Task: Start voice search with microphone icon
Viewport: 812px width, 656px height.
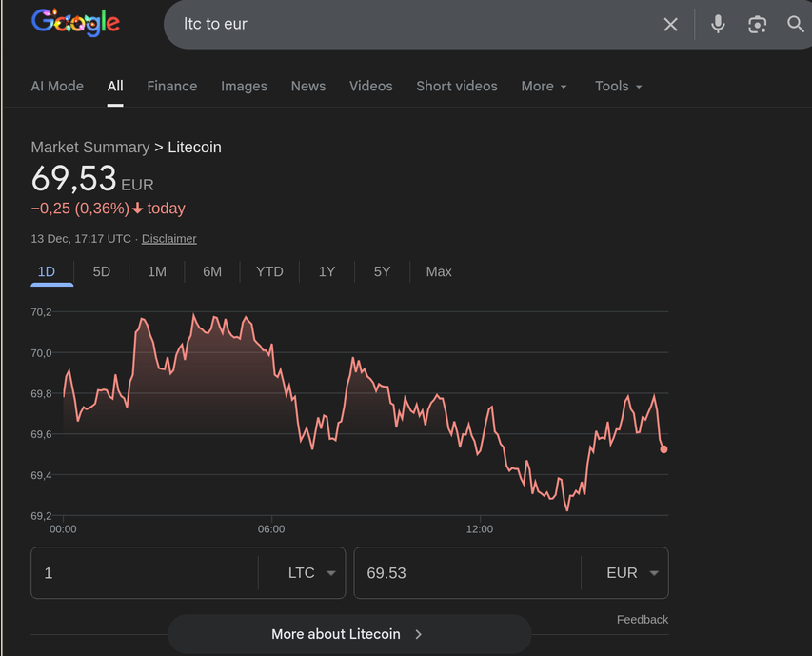Action: click(718, 25)
